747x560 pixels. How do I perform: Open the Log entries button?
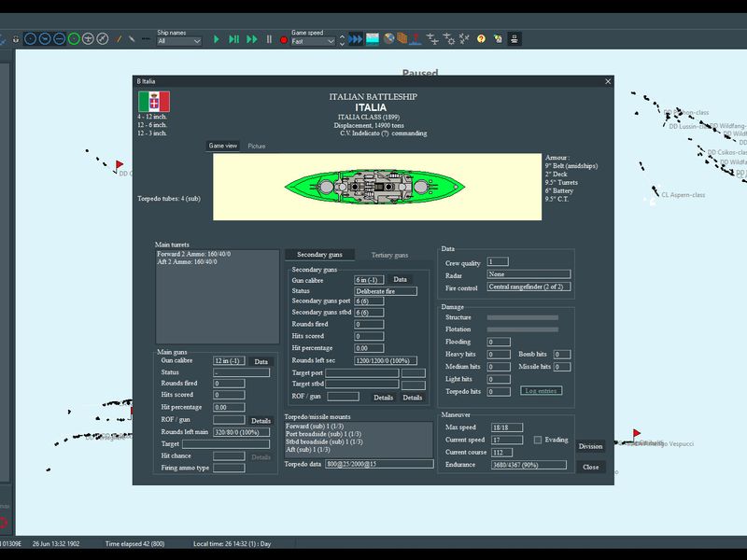(541, 391)
